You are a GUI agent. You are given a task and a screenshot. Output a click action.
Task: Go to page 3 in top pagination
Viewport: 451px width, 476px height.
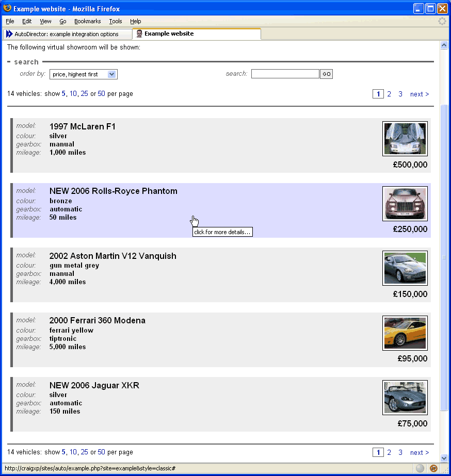[400, 94]
